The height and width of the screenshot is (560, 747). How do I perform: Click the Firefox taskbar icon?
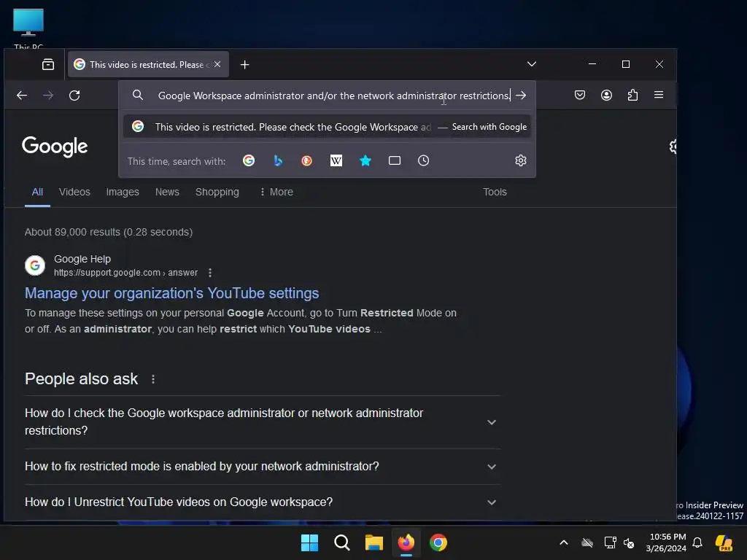pos(406,542)
